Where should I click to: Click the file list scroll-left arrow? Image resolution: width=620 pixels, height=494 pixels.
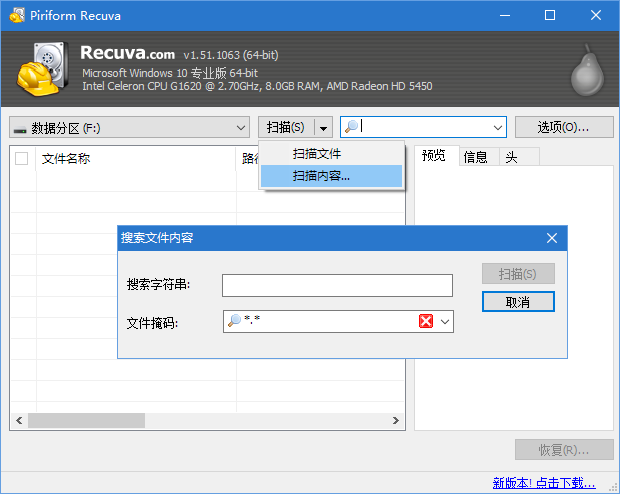pos(19,420)
